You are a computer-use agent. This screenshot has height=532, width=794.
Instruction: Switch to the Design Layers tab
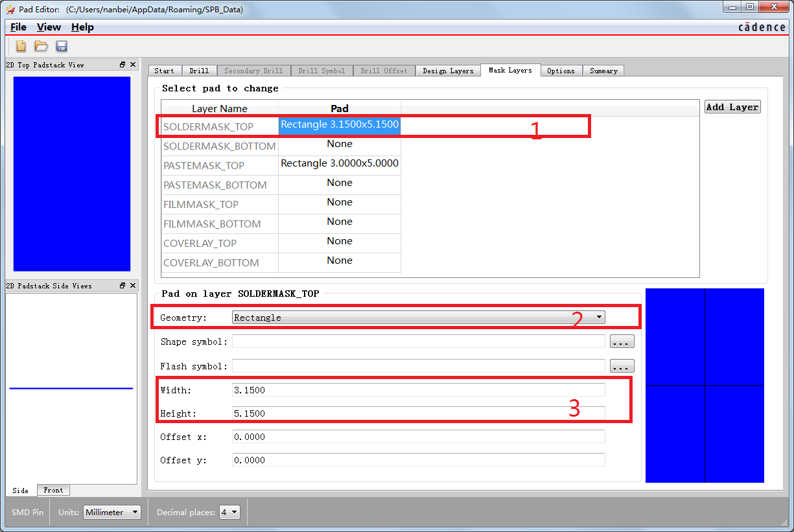pyautogui.click(x=448, y=71)
